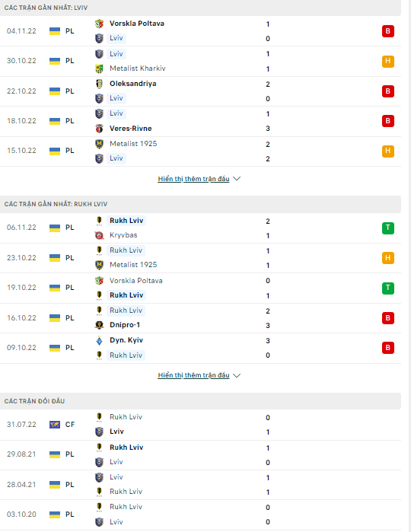Click the Metalist Kharkiv team crest
This screenshot has width=411, height=532.
tap(99, 68)
